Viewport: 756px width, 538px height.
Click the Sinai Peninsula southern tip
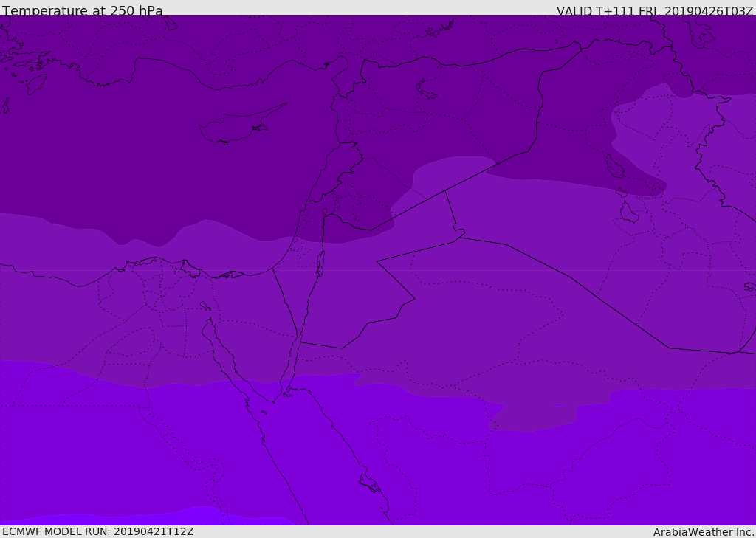pos(274,400)
